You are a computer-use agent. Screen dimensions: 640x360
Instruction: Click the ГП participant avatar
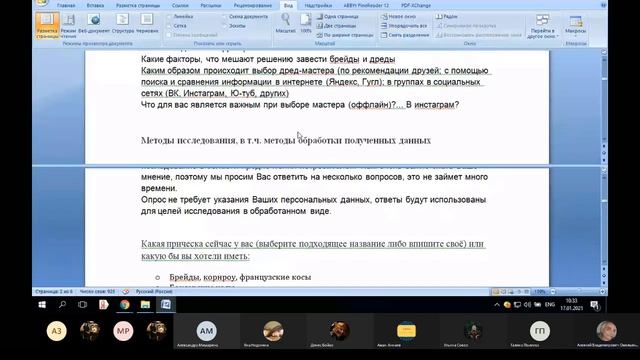pyautogui.click(x=540, y=331)
